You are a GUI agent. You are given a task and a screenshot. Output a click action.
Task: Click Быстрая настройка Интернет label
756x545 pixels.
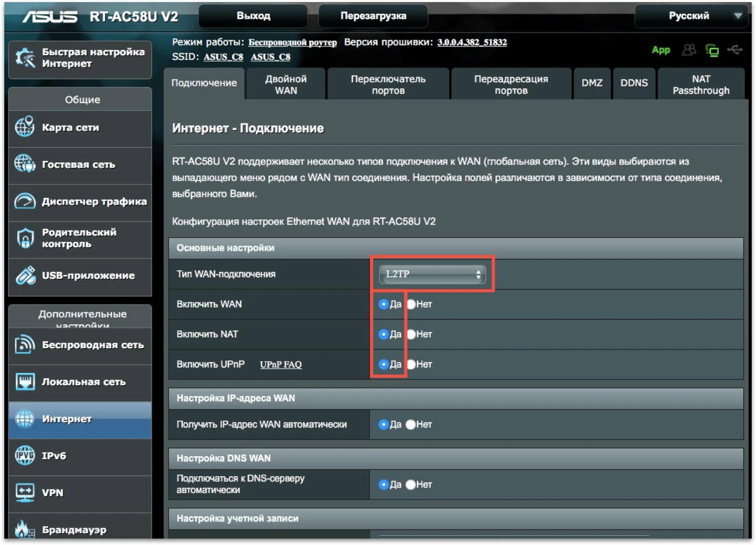click(93, 58)
